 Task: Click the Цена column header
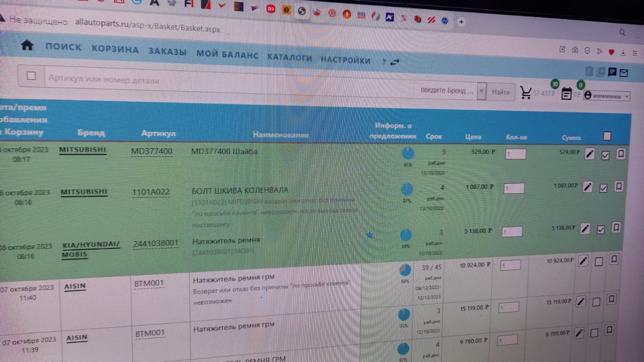473,137
